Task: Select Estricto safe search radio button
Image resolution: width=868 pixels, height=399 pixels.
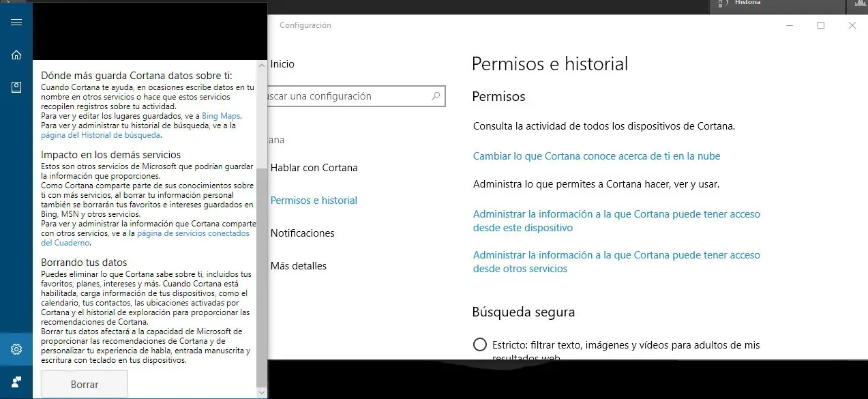Action: (480, 344)
